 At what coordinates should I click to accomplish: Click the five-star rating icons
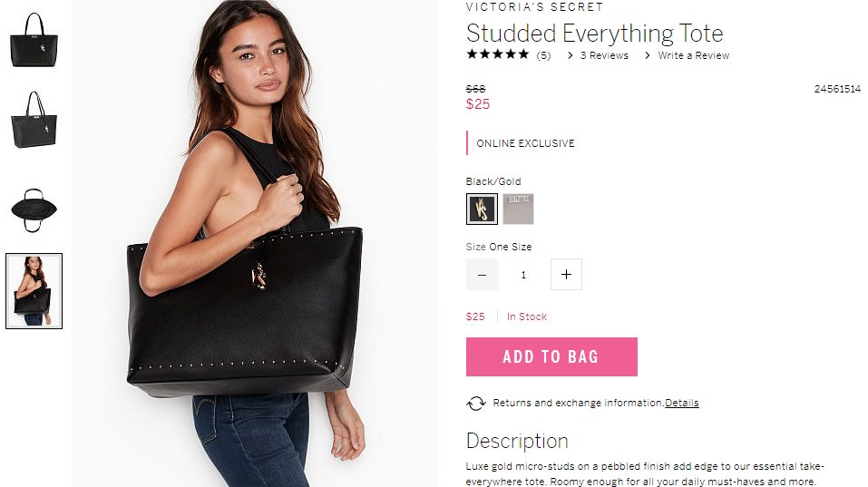click(x=498, y=54)
